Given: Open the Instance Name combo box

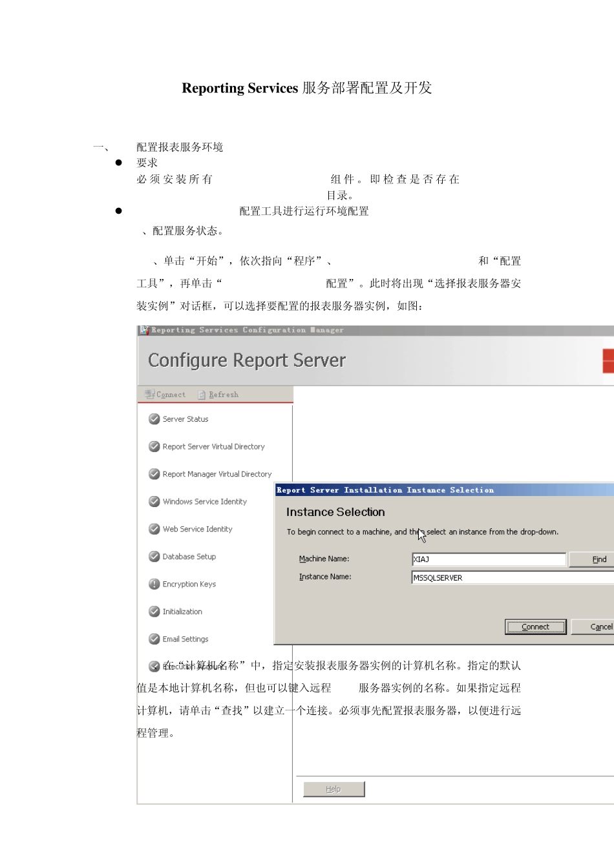Looking at the screenshot, I should (x=513, y=577).
